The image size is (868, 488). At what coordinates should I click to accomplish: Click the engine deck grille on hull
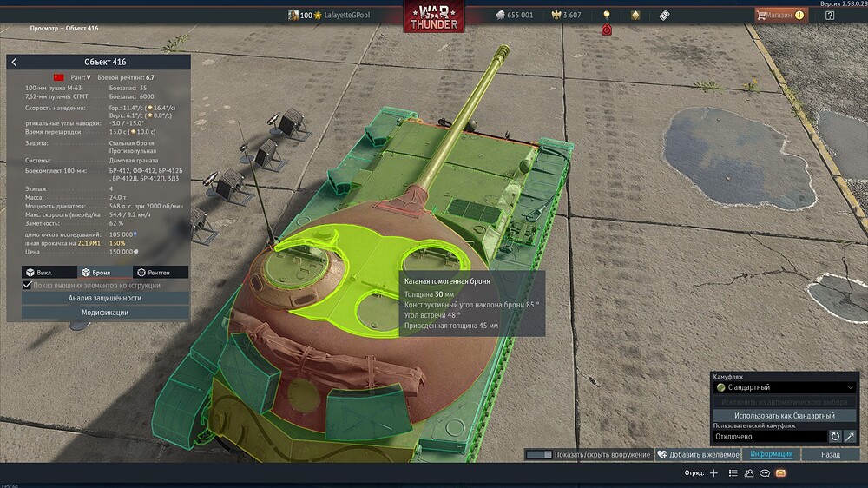pyautogui.click(x=474, y=210)
